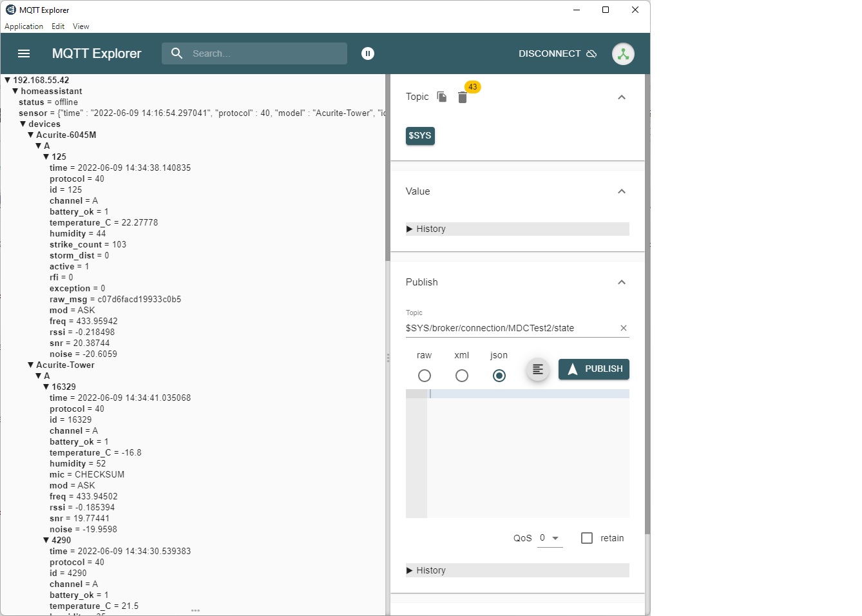Pause topic updates with pause button
Screen dimensions: 862x616
(x=368, y=53)
